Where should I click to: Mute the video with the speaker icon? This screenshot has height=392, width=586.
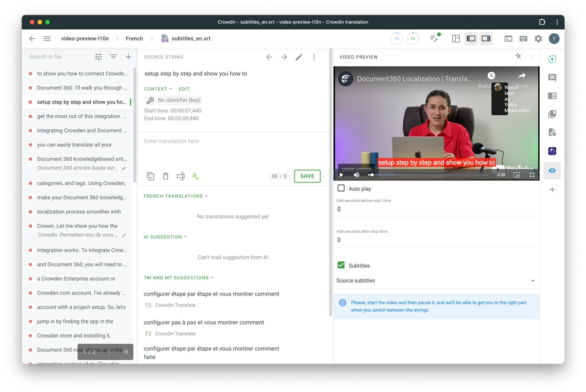click(x=356, y=175)
